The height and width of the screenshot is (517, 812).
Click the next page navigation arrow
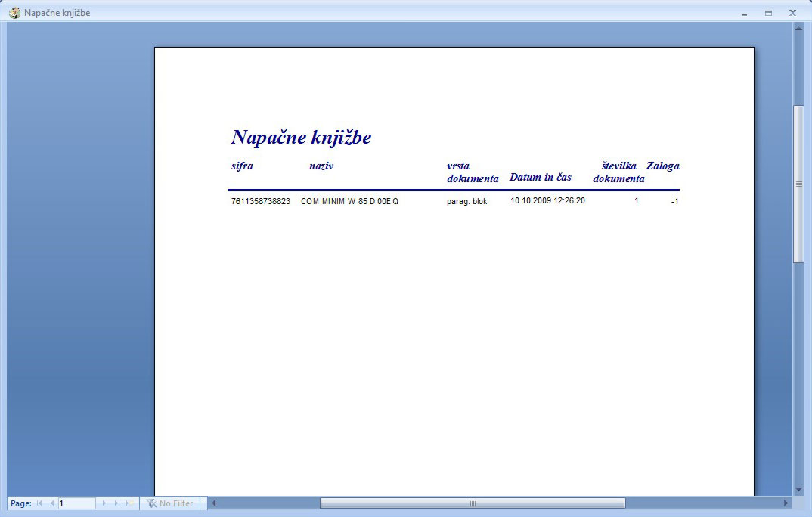click(x=104, y=503)
